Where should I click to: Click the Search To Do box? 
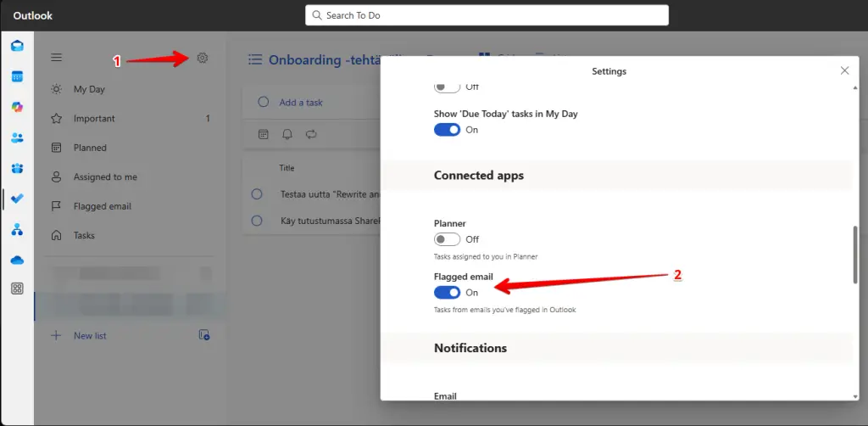(487, 15)
